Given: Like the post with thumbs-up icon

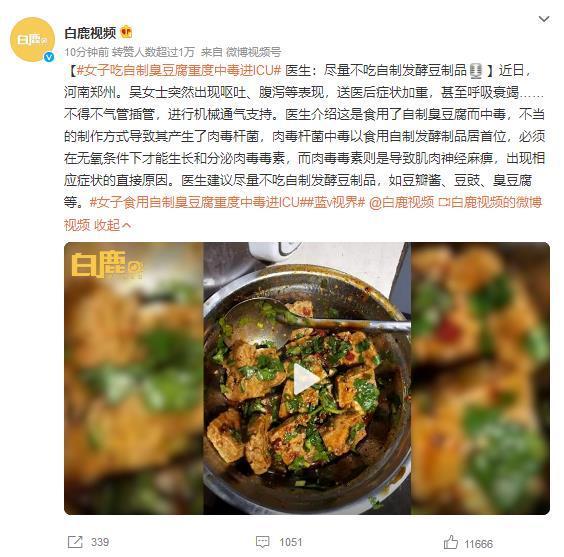Looking at the screenshot, I should (451, 542).
